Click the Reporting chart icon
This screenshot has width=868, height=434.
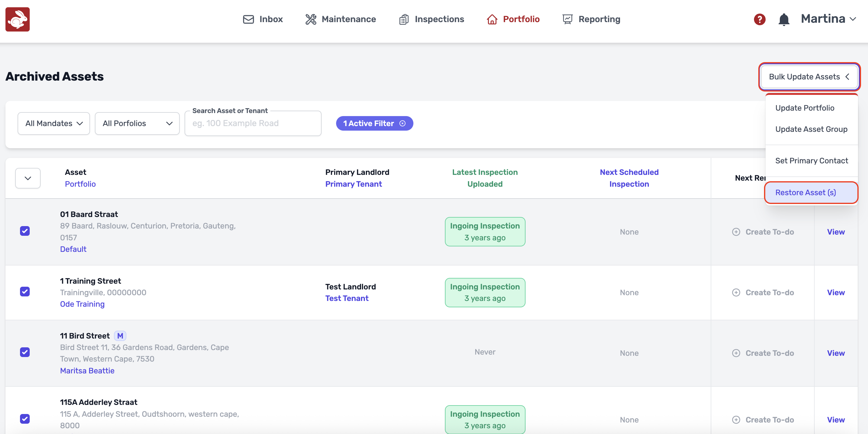pyautogui.click(x=567, y=19)
